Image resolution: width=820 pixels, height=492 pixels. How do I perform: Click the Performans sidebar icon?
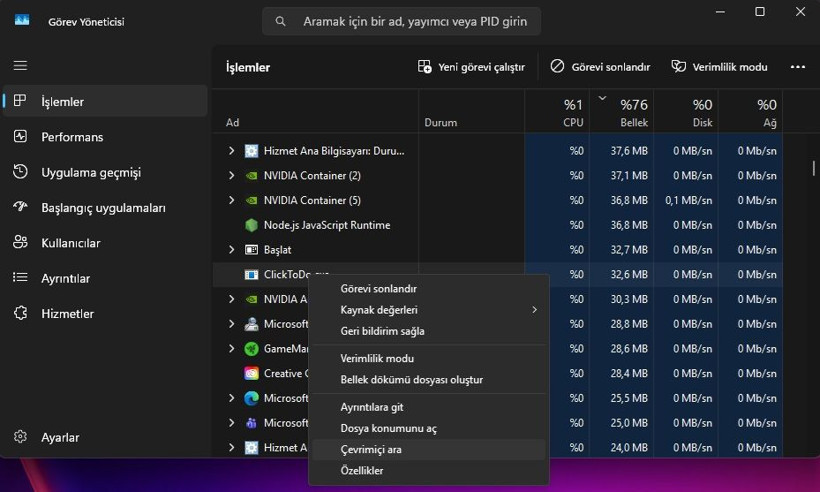coord(20,136)
